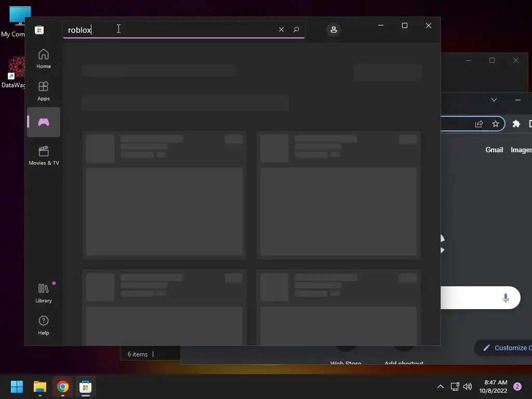Minimize the Chrome window
This screenshot has width=532, height=399.
[518, 100]
